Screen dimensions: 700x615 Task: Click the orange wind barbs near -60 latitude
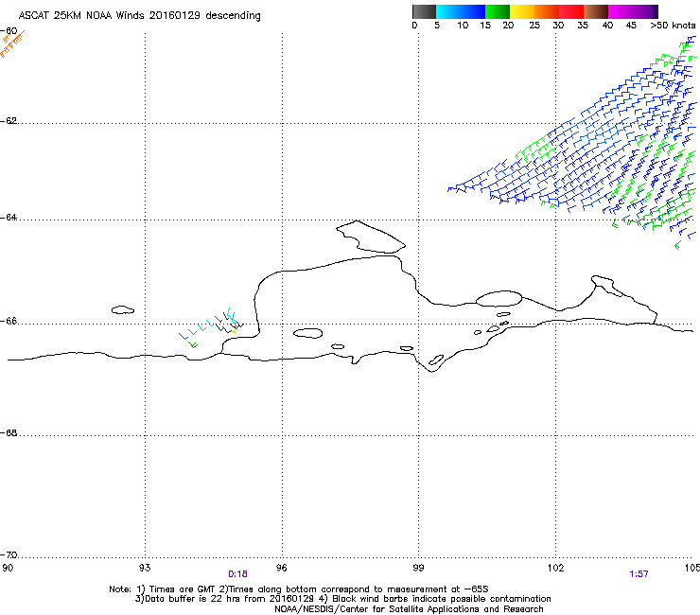(x=11, y=44)
